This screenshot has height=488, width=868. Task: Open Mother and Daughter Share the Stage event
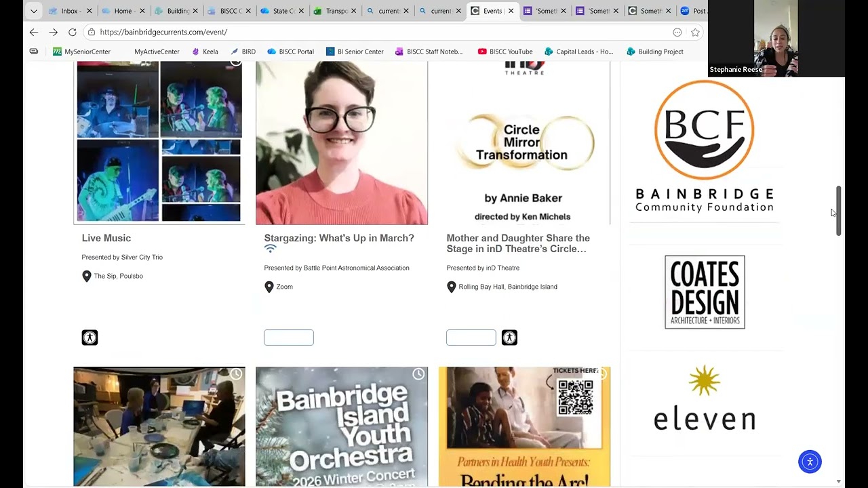518,243
